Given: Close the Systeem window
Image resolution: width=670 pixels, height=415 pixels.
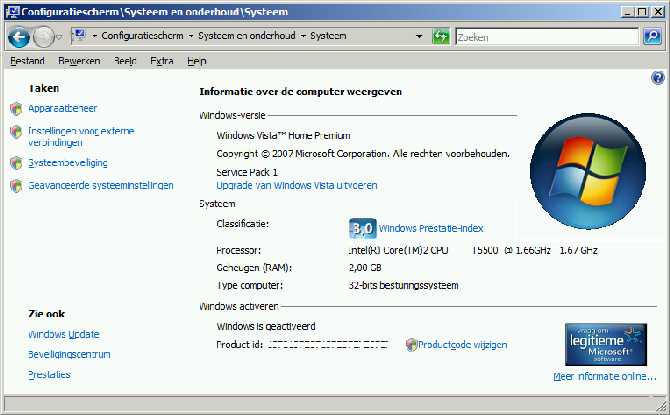Looking at the screenshot, I should tap(658, 12).
